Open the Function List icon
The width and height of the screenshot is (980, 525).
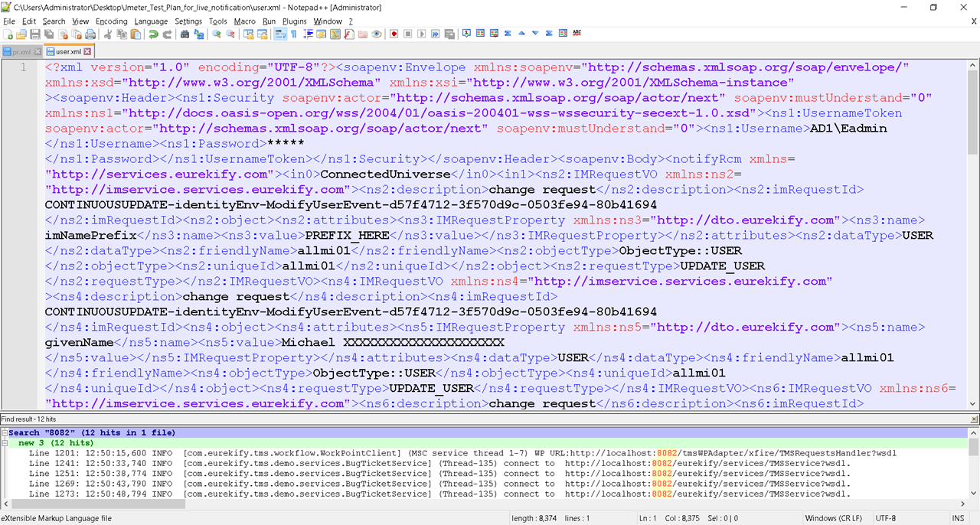click(x=349, y=34)
